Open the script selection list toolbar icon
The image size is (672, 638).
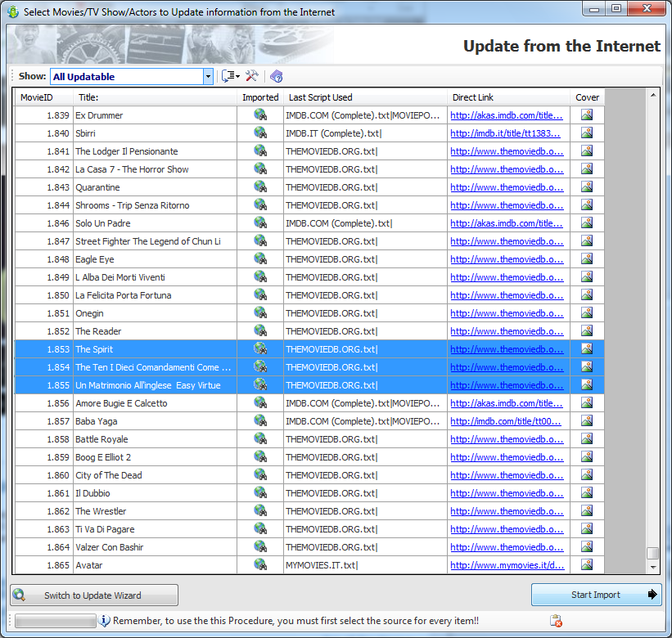230,76
